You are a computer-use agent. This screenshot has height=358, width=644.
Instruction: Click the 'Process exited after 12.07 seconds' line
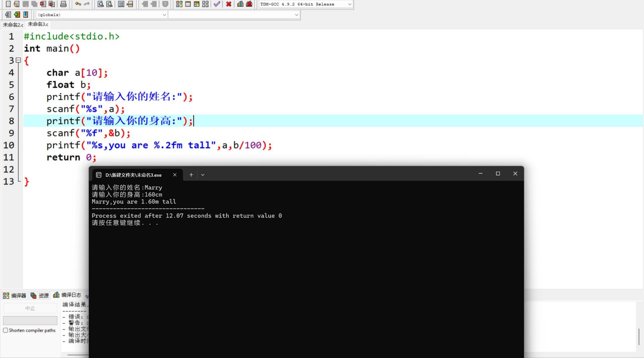click(x=187, y=216)
